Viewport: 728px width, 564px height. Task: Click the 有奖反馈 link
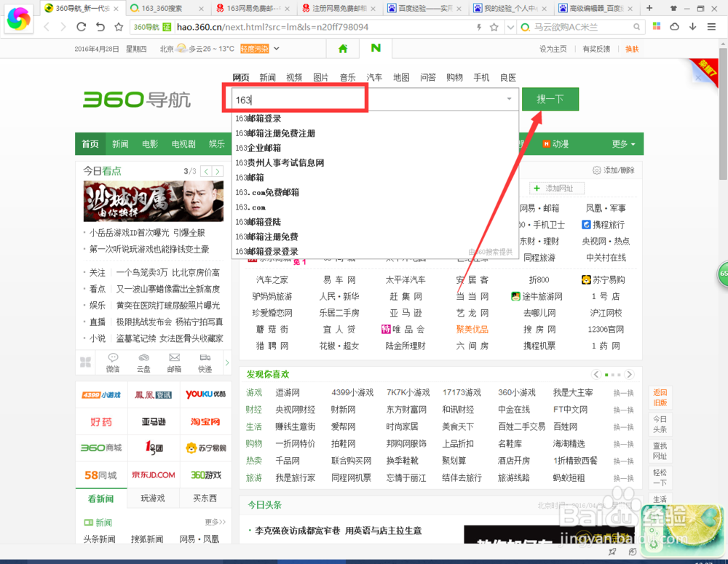click(x=596, y=49)
